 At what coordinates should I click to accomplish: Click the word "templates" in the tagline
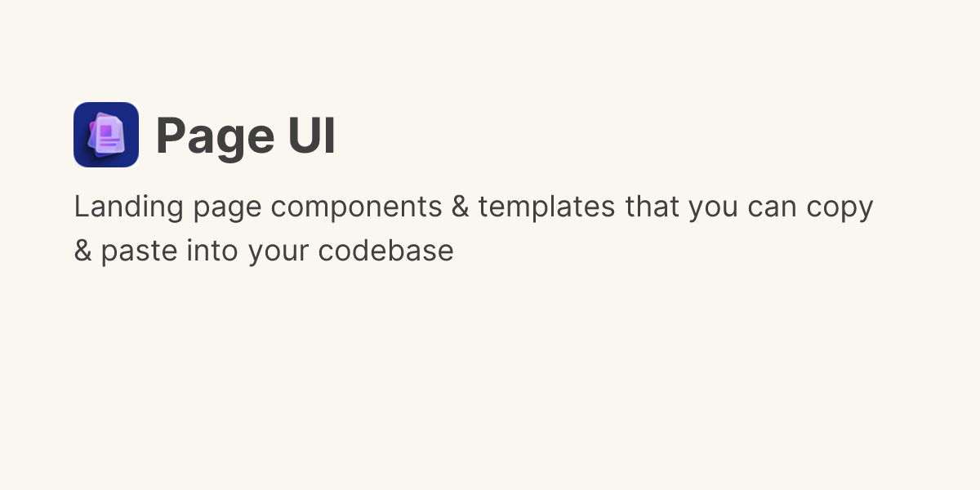click(546, 207)
